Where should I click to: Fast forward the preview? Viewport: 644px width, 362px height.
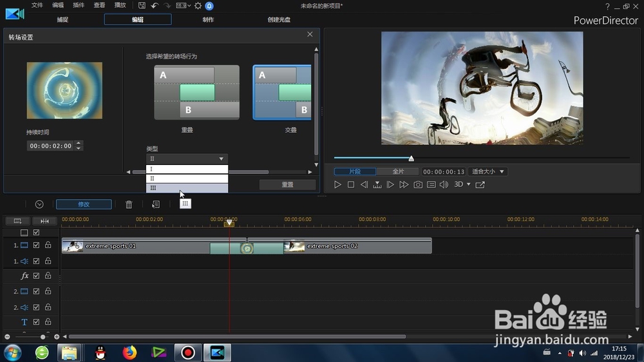pos(404,184)
